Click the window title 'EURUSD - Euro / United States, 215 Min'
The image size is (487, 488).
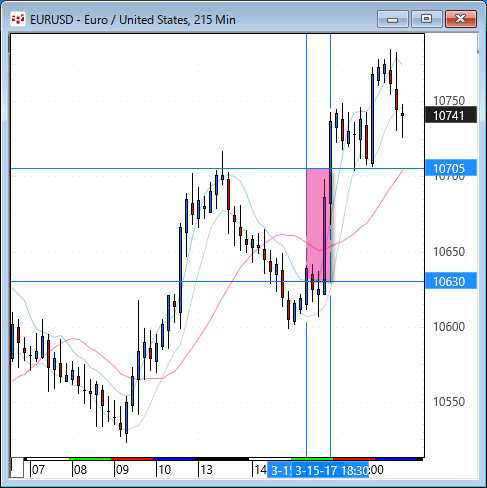click(133, 20)
